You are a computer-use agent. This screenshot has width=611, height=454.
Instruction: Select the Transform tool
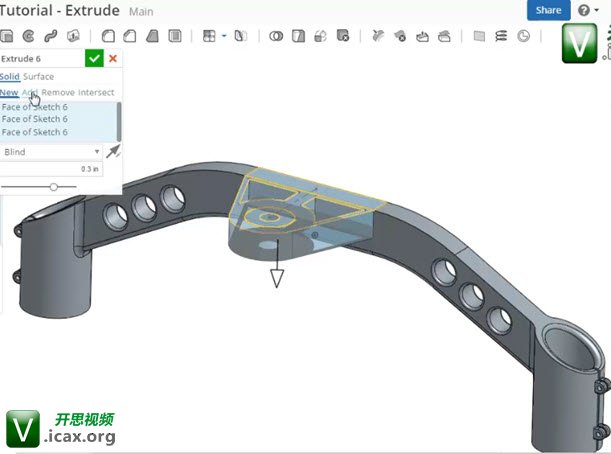click(x=320, y=36)
